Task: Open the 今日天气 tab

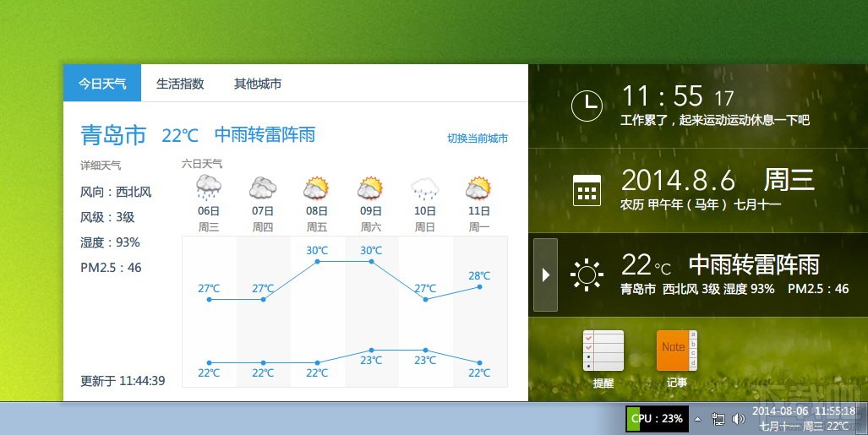Action: (102, 83)
